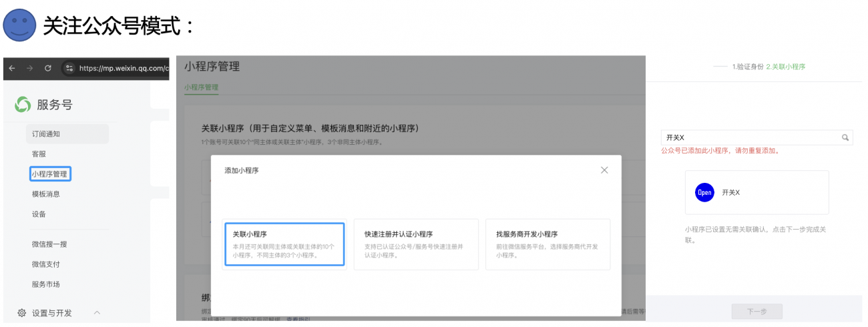Viewport: 868px width, 327px height.
Task: Open 微信搜一搜 in sidebar
Action: [x=49, y=244]
